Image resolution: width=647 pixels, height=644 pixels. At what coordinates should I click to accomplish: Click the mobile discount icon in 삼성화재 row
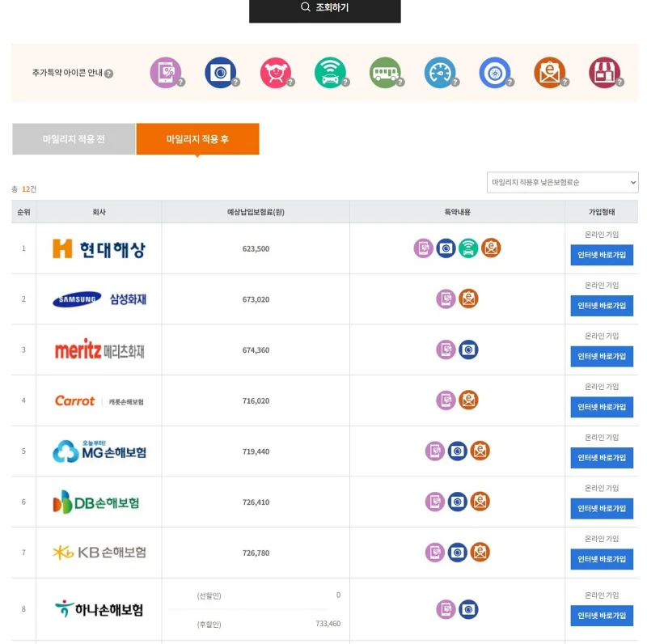coord(446,299)
